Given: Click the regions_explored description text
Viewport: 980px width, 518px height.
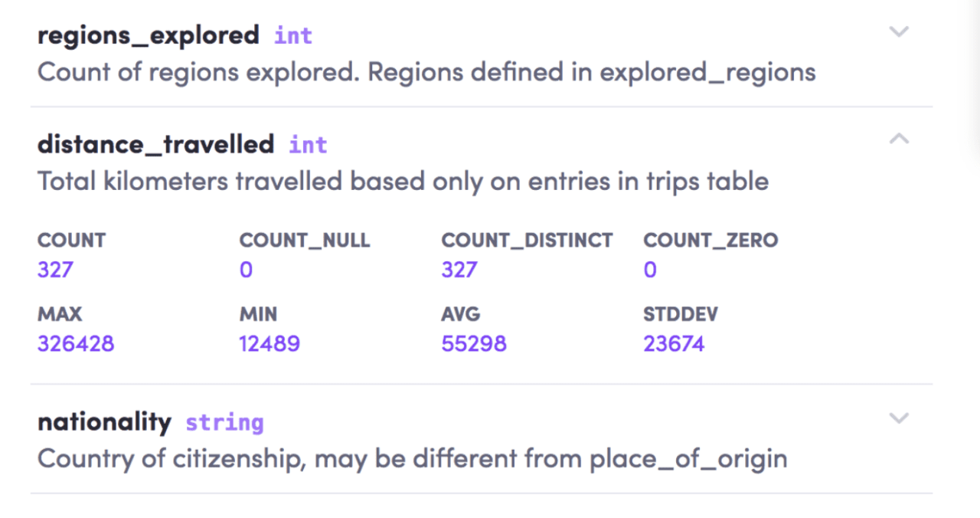Looking at the screenshot, I should pyautogui.click(x=426, y=72).
